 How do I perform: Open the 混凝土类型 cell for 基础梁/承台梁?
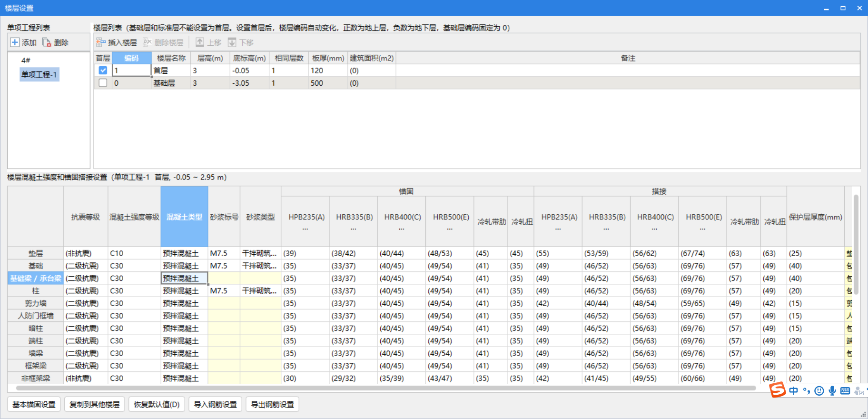coord(184,278)
